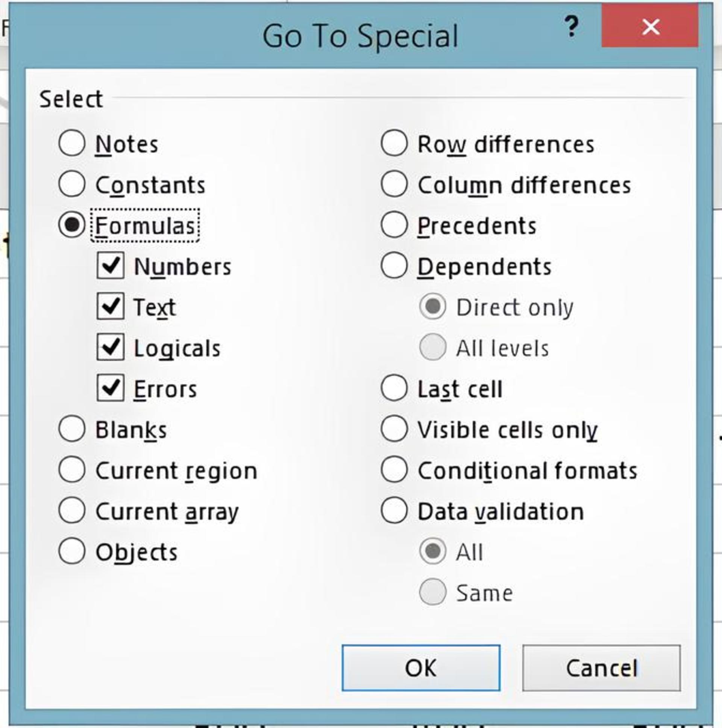722x728 pixels.
Task: Choose Column differences radio button
Action: click(x=394, y=184)
